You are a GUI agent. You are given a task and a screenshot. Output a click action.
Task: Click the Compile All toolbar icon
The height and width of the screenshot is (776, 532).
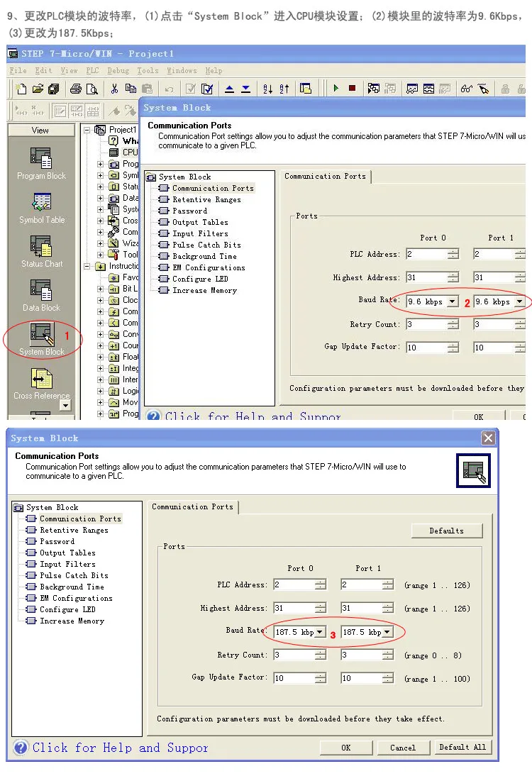207,89
